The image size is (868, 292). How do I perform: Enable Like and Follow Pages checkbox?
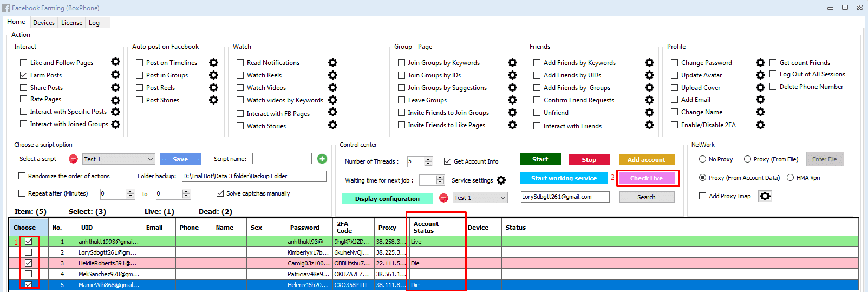coord(23,63)
